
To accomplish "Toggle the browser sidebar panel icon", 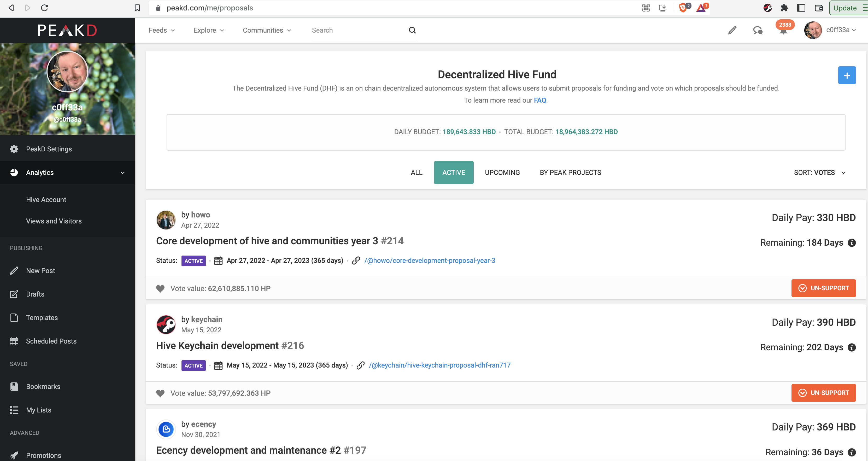I will click(801, 8).
